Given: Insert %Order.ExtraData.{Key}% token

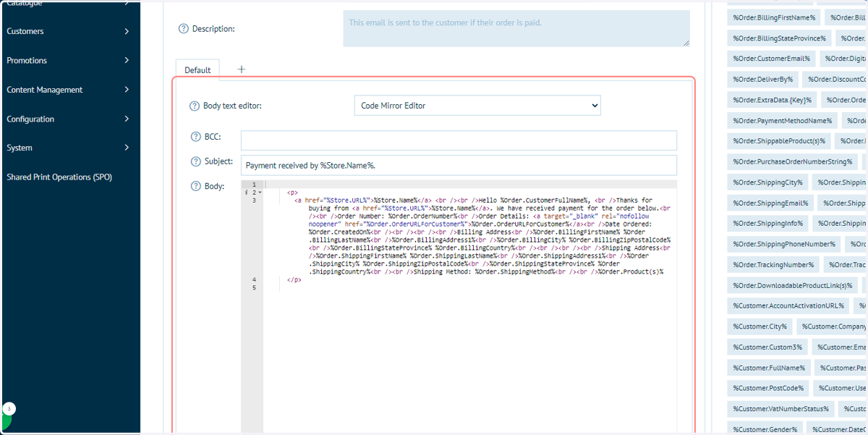Looking at the screenshot, I should tap(772, 100).
